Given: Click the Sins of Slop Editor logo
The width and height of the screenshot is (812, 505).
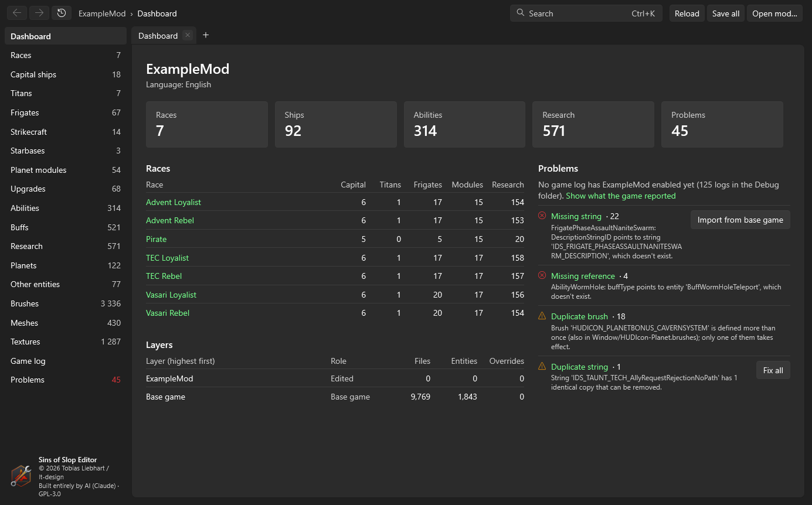Looking at the screenshot, I should click(21, 475).
